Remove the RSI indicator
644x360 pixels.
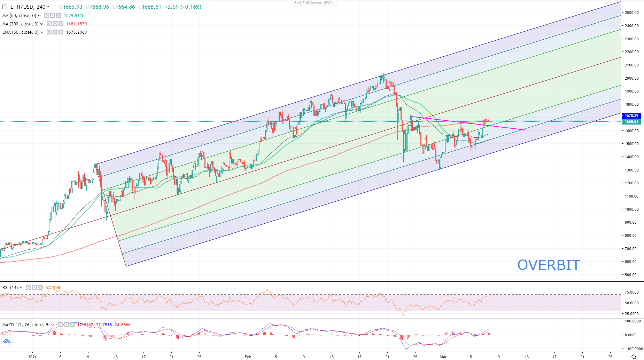click(40, 287)
